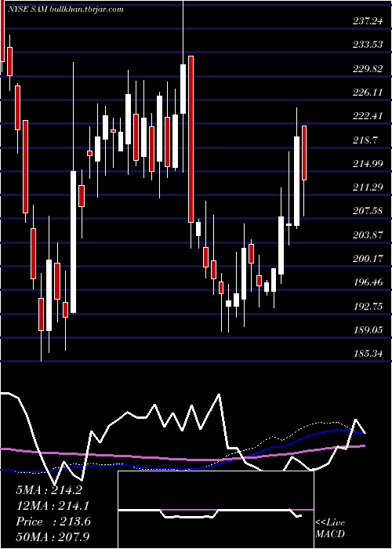Click the 237.24 price axis label
This screenshot has height=549, width=392.
coord(368,21)
